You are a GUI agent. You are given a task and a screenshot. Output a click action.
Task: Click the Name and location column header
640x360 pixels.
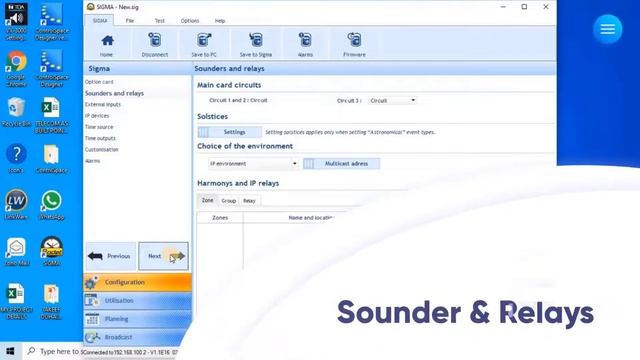[310, 218]
